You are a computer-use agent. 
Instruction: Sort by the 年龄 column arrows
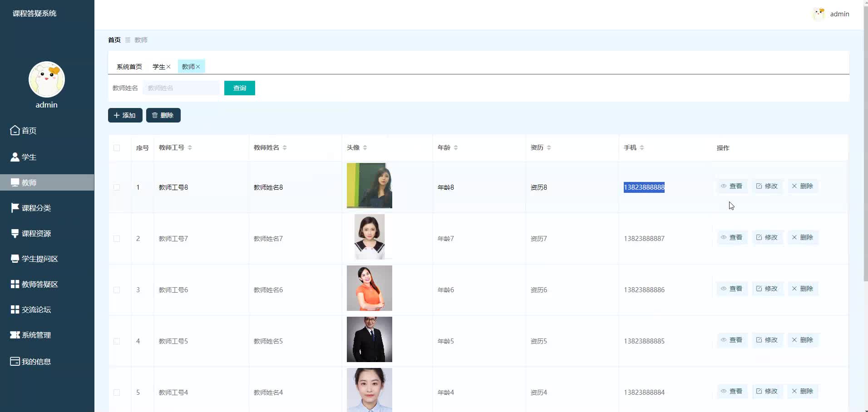coord(456,148)
